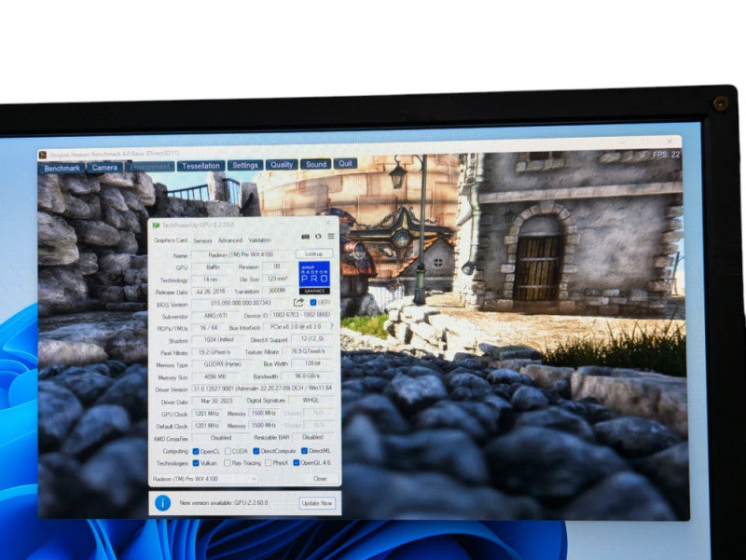Click the FPS counter in Heaven
Viewport: 746px width, 560px height.
point(666,155)
